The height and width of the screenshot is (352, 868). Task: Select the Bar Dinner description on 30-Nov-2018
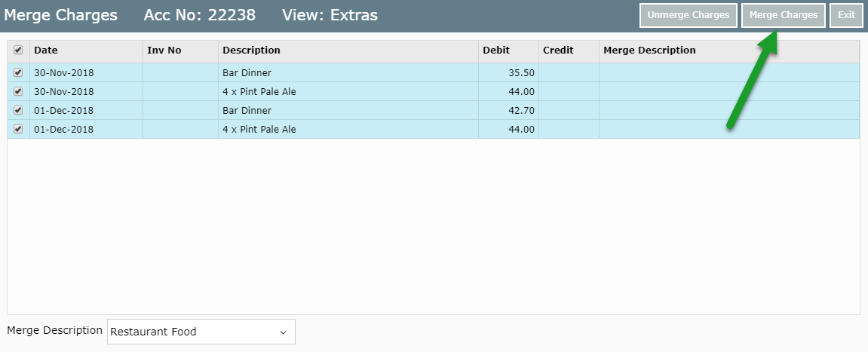click(x=247, y=73)
